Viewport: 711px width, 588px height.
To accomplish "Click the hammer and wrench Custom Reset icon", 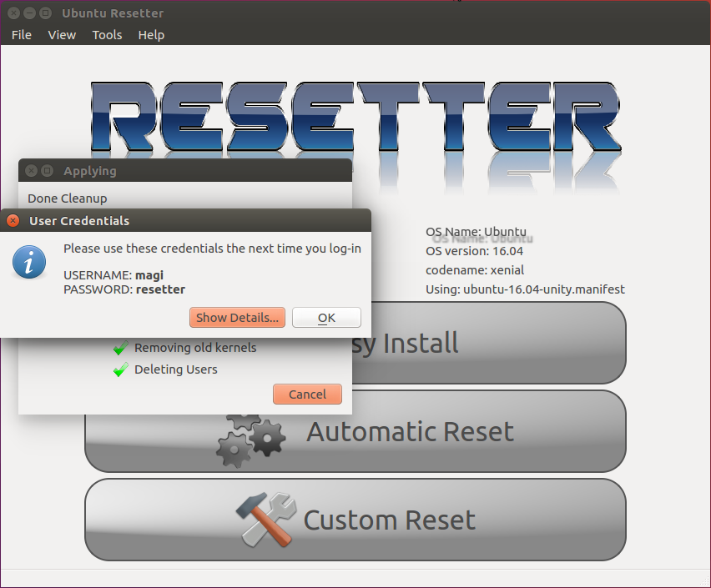I will 267,520.
